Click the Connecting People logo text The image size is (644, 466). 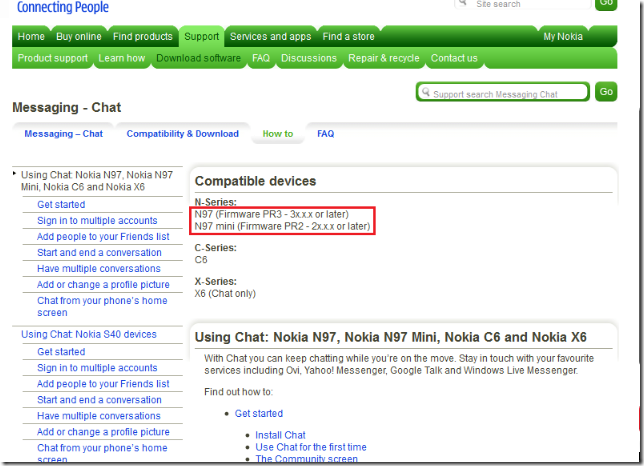[63, 7]
